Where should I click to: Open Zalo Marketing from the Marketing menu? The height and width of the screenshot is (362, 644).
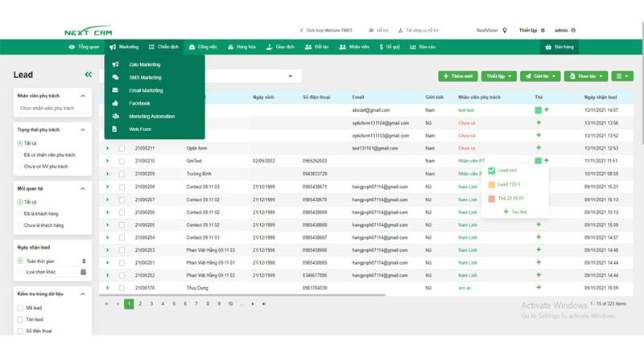point(145,64)
